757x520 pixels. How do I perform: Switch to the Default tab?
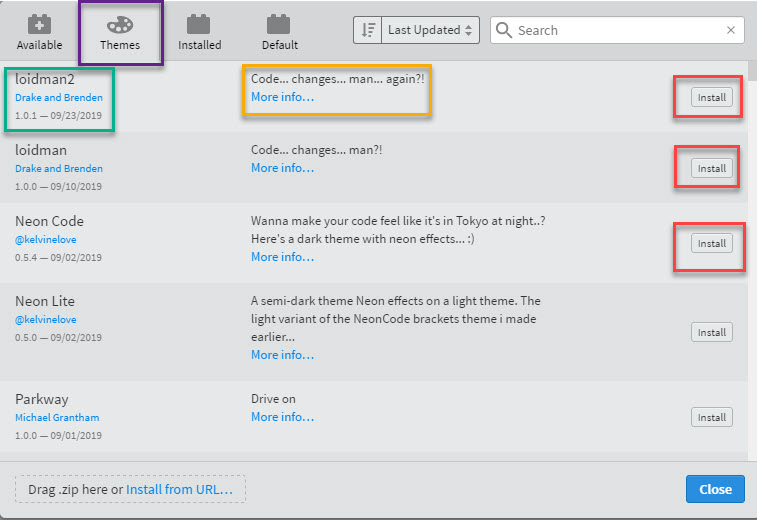[x=280, y=33]
